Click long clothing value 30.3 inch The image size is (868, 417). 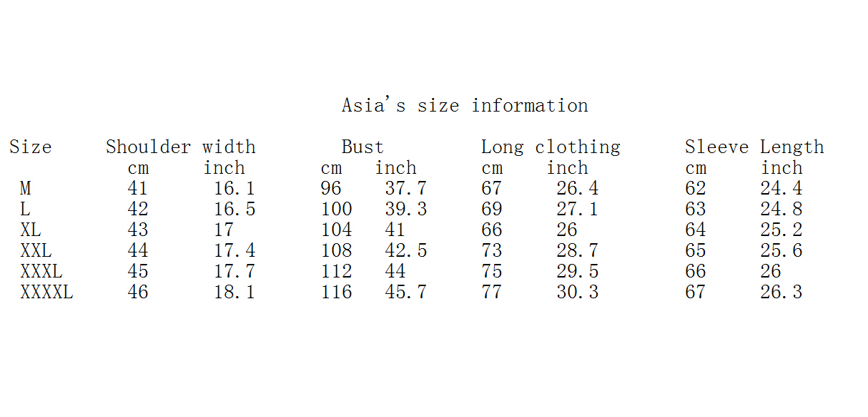(x=577, y=293)
